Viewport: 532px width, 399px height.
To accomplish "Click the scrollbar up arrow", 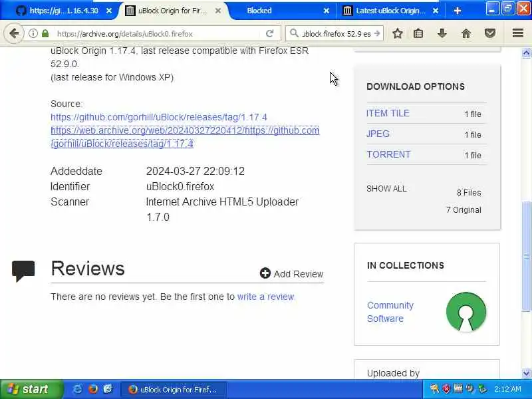I will coord(526,53).
